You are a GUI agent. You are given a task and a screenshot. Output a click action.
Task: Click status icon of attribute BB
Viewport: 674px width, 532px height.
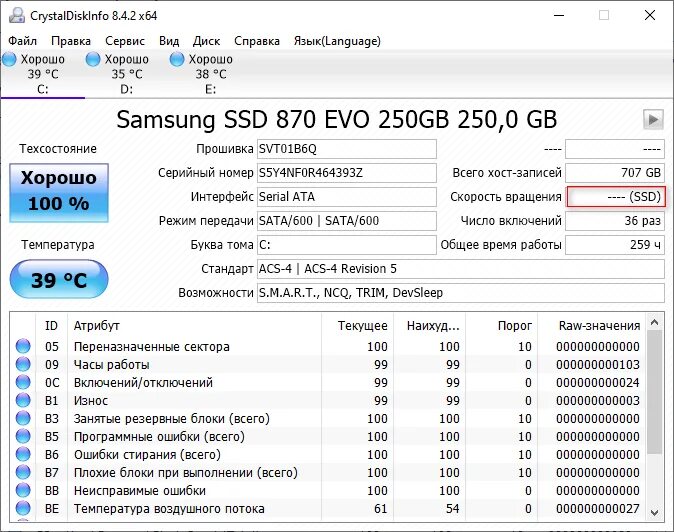point(23,491)
